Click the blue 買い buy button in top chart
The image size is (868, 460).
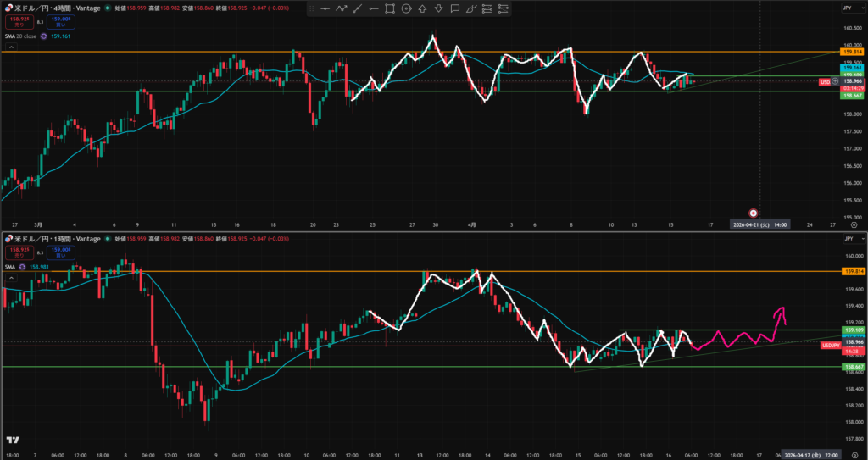click(59, 21)
